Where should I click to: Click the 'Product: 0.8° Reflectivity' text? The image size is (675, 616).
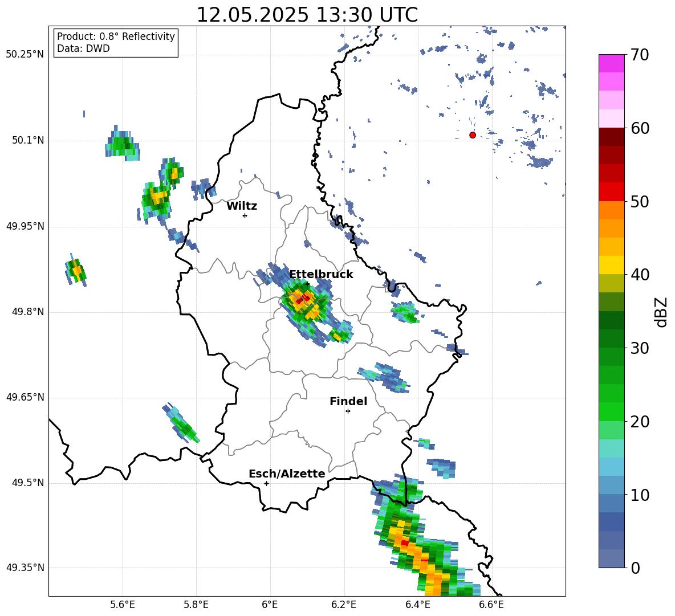(116, 36)
